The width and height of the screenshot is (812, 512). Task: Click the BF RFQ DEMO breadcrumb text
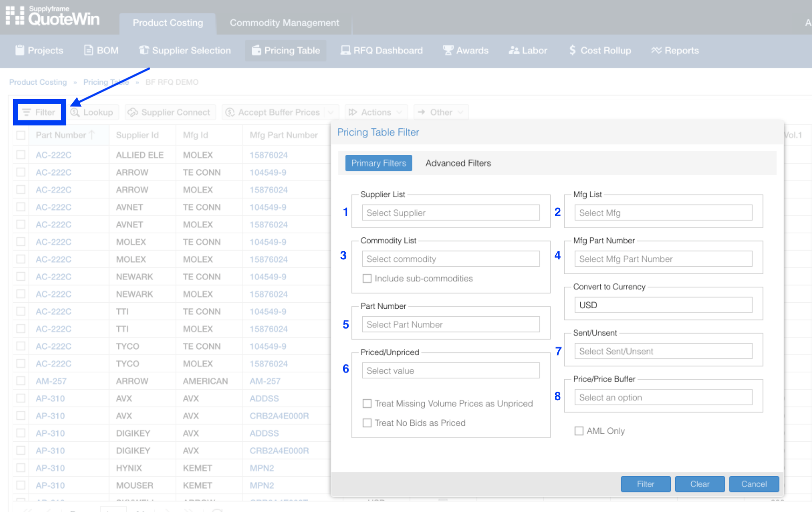(172, 82)
